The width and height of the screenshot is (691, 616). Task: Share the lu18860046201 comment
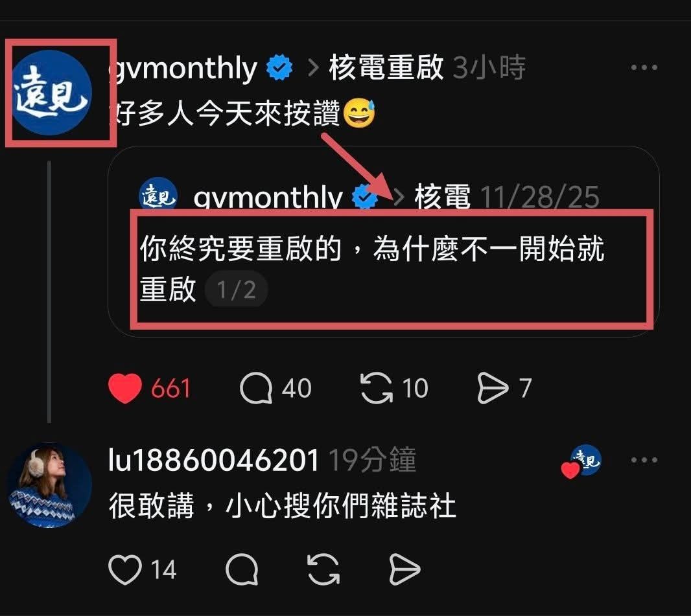click(404, 569)
